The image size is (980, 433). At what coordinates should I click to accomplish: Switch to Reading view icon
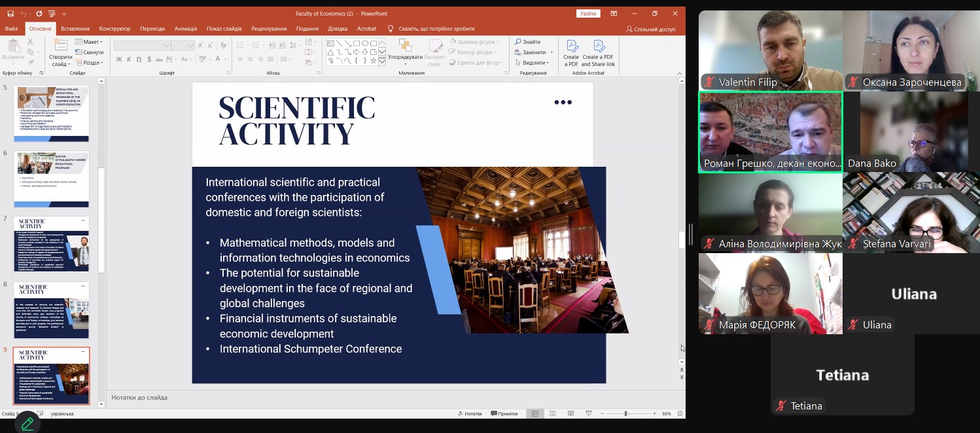coord(570,413)
